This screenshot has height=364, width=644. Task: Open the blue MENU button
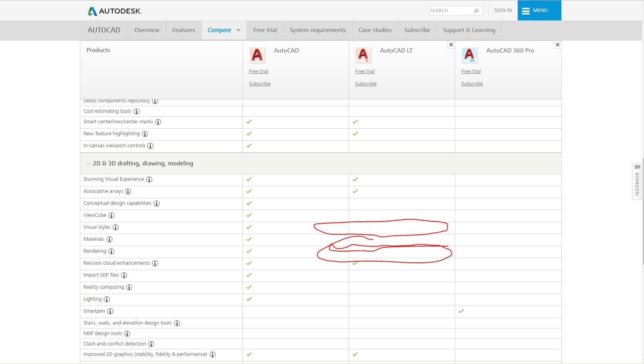[x=539, y=10]
